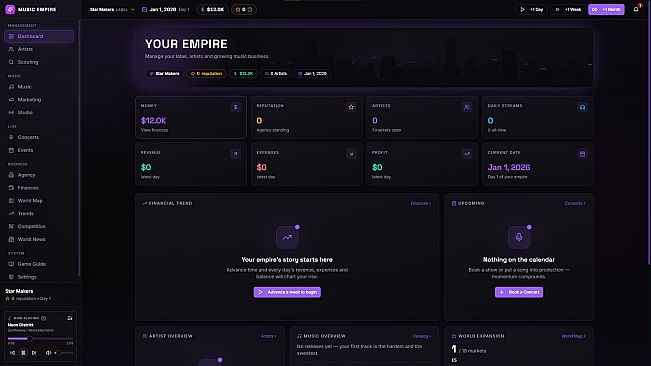
Task: Click the trend icon on Profit card
Action: (x=467, y=154)
